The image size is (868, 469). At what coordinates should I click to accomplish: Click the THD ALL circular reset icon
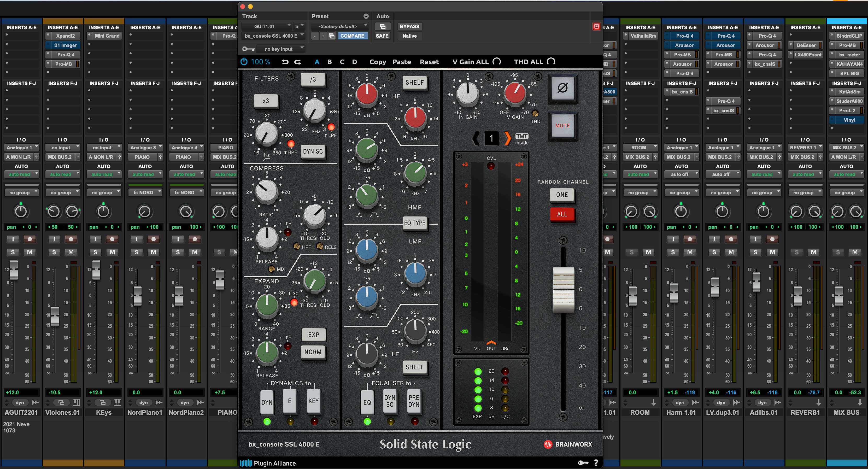coord(551,62)
